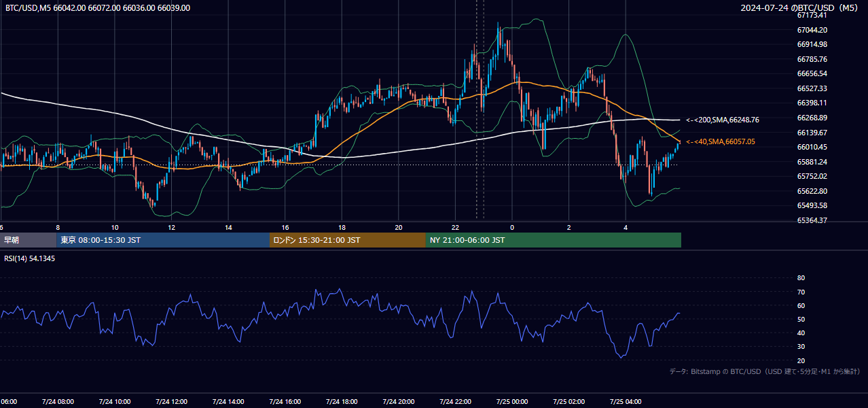Image resolution: width=868 pixels, height=408 pixels.
Task: Click the 7/25 02:00 time label
Action: coord(569,402)
